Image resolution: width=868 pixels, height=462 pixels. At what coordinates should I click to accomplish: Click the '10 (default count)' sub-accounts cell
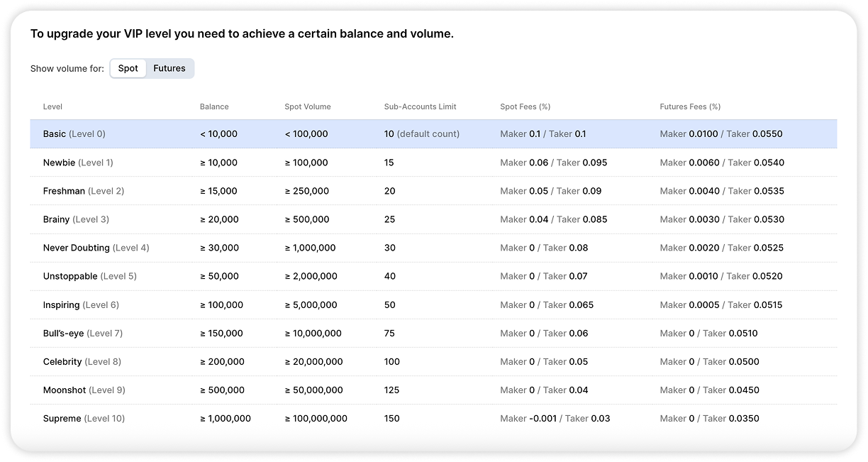[x=422, y=134]
